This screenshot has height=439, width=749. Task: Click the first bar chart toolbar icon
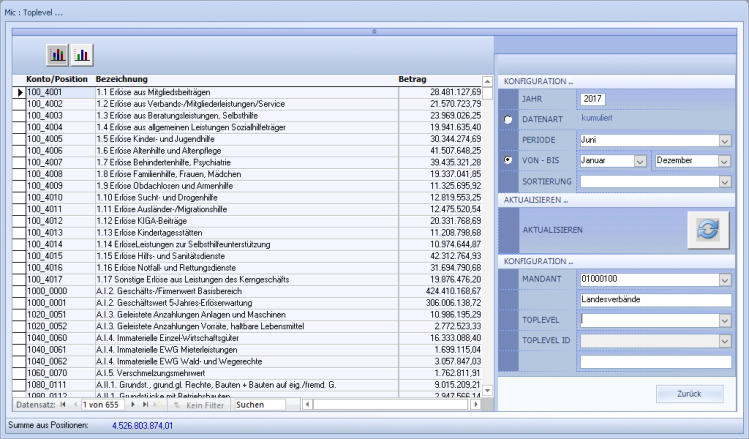click(58, 54)
